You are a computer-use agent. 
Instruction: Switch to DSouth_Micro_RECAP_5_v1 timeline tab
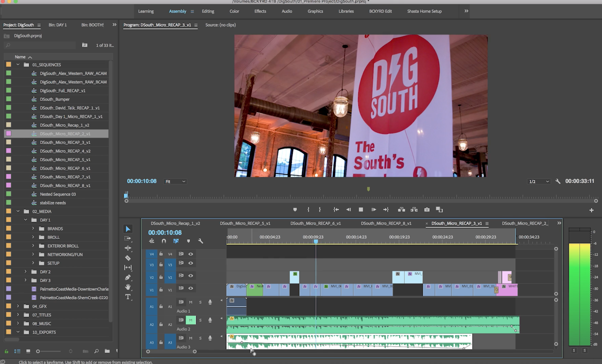click(x=245, y=224)
